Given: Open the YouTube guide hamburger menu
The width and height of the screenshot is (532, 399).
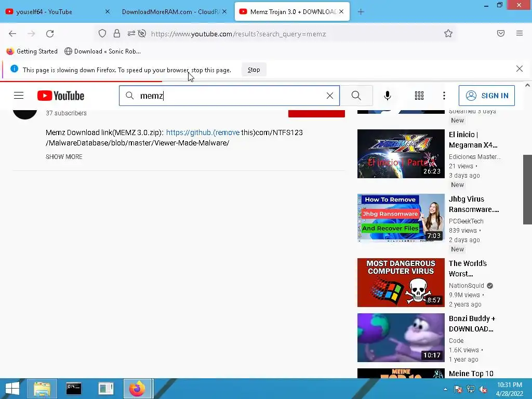Looking at the screenshot, I should click(x=19, y=96).
